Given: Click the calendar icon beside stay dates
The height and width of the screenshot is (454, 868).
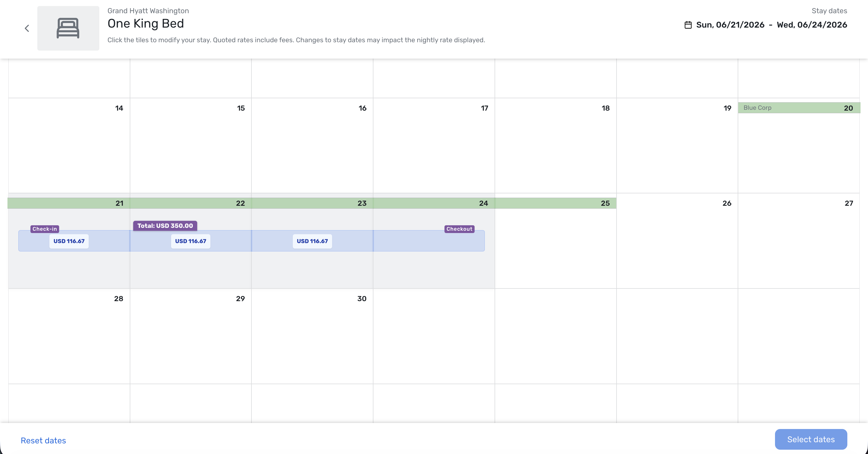Looking at the screenshot, I should (688, 25).
